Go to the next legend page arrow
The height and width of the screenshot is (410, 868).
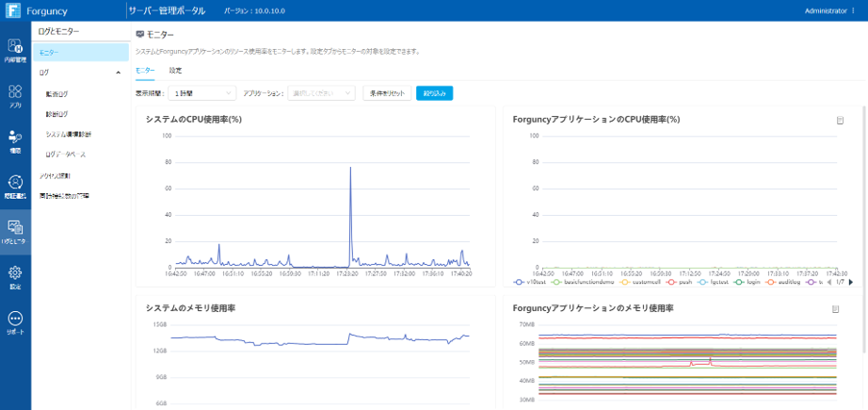[851, 282]
